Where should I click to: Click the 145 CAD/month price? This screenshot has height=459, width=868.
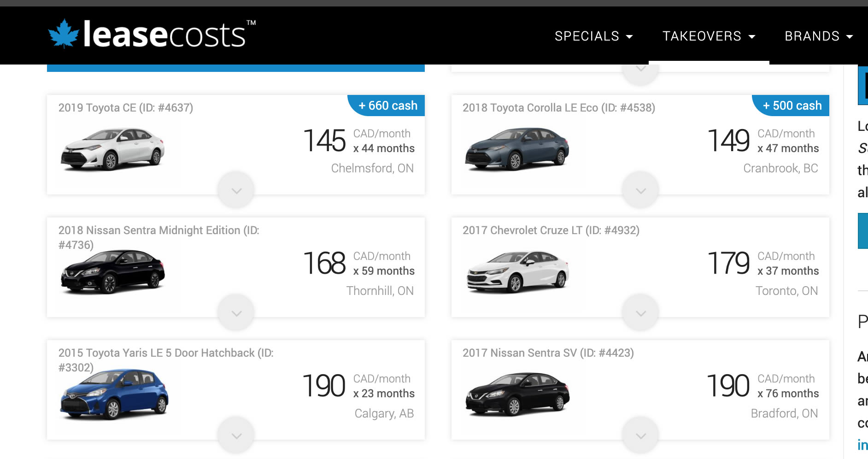324,141
